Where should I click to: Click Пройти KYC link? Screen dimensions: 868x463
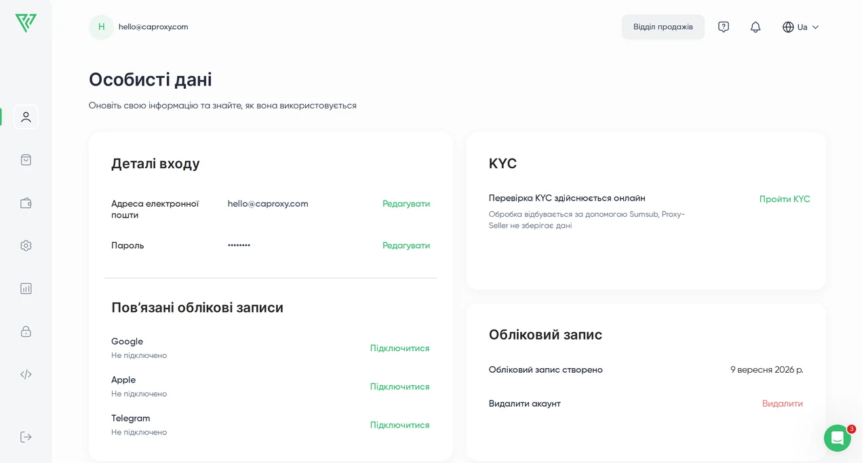click(x=785, y=199)
